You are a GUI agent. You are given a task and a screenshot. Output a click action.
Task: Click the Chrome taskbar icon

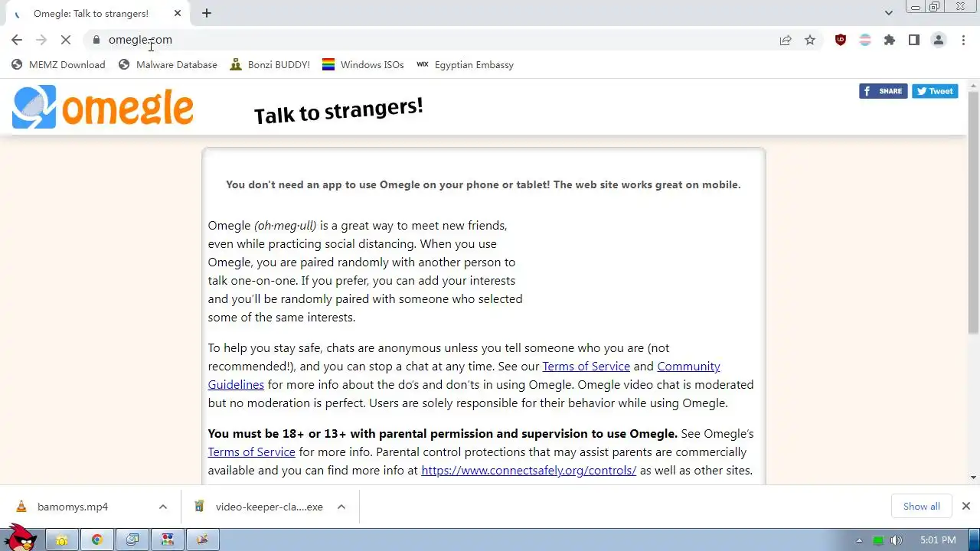pyautogui.click(x=97, y=540)
